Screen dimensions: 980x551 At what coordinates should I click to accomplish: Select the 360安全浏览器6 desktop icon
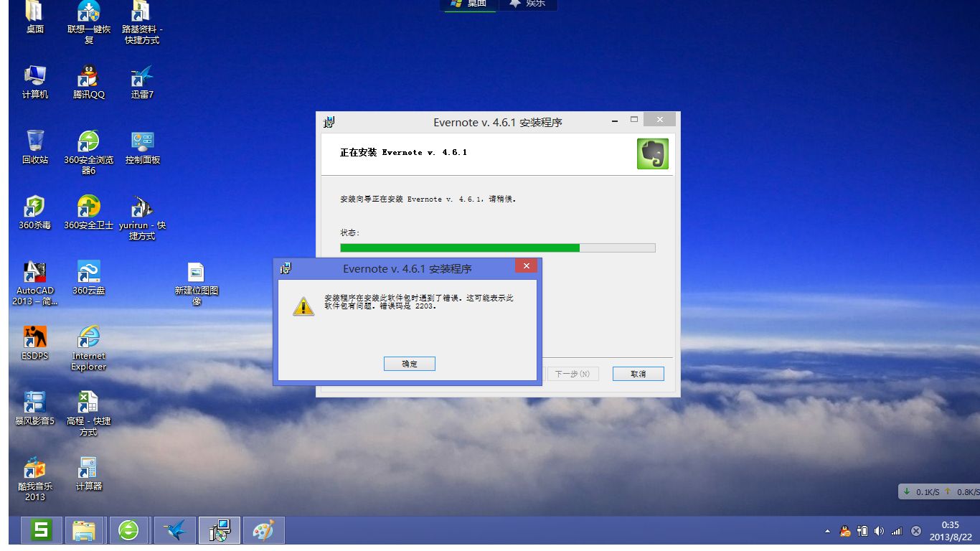point(89,152)
